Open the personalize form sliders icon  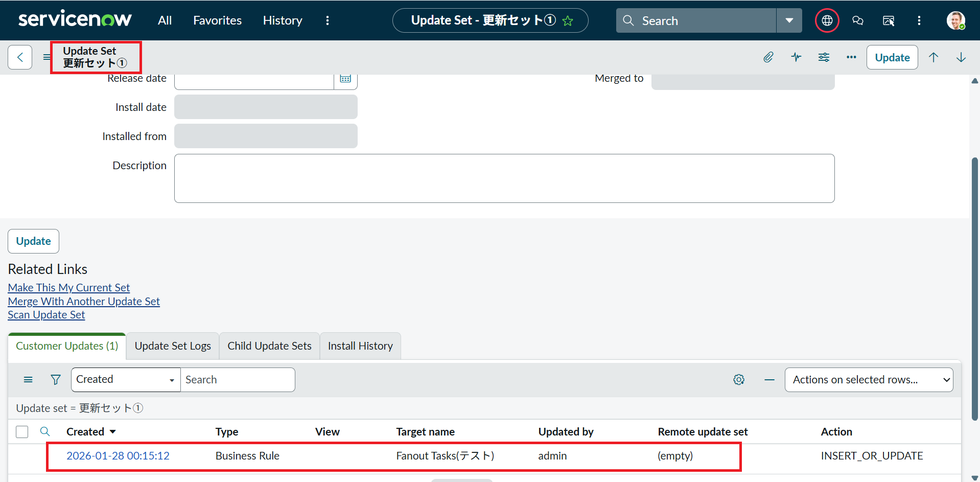[x=824, y=57]
